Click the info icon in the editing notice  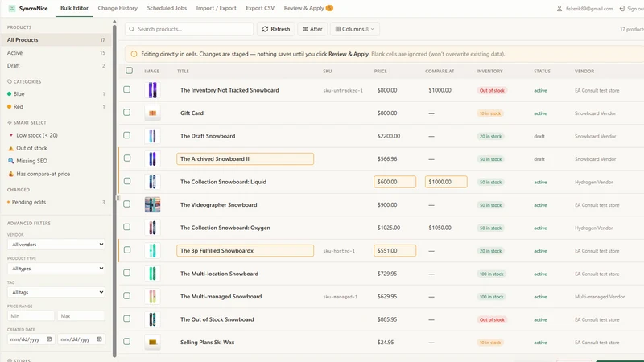[x=134, y=54]
